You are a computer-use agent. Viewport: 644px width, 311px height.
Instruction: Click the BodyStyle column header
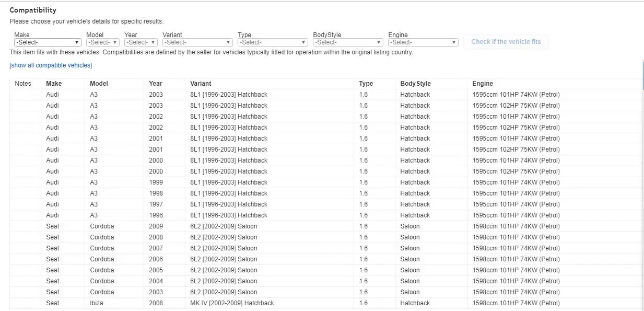tap(416, 84)
